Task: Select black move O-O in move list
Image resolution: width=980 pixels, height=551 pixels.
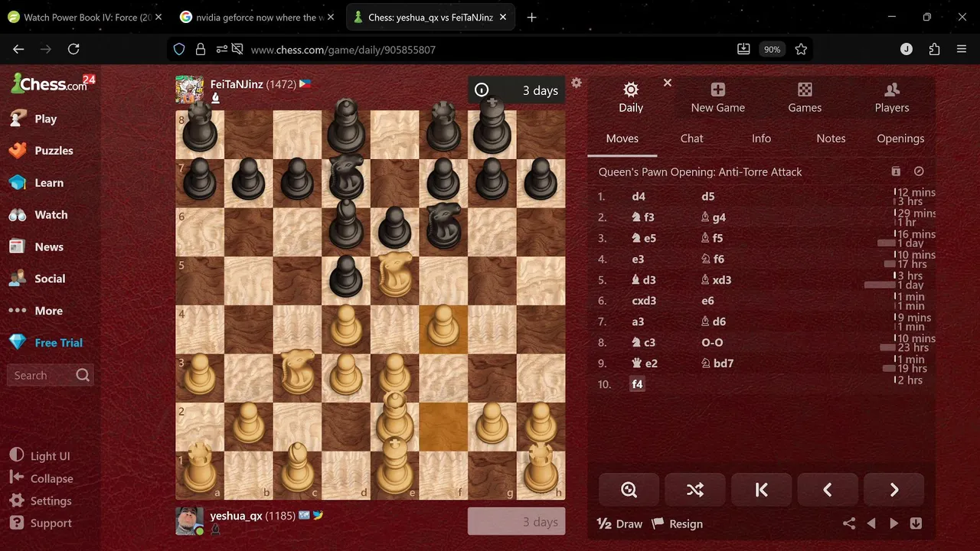Action: [x=712, y=343]
